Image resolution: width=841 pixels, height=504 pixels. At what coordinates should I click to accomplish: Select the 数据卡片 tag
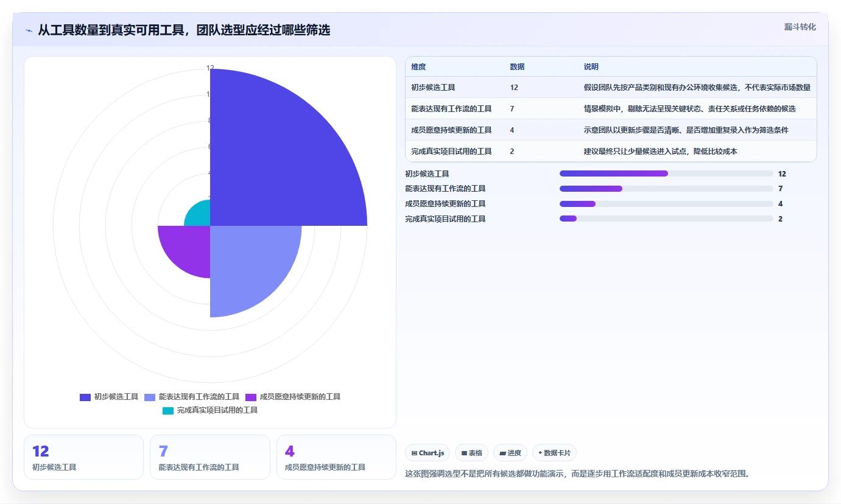point(554,453)
